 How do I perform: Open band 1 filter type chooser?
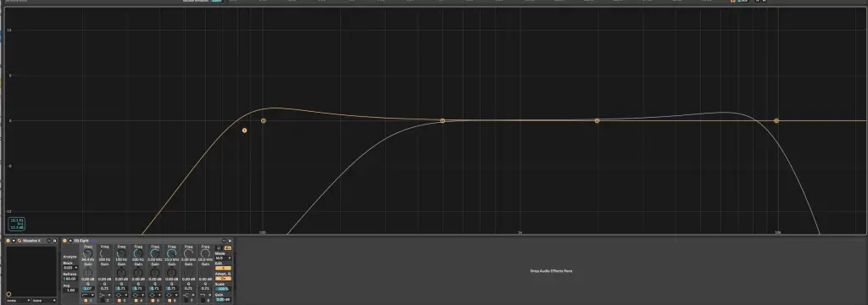tap(88, 295)
